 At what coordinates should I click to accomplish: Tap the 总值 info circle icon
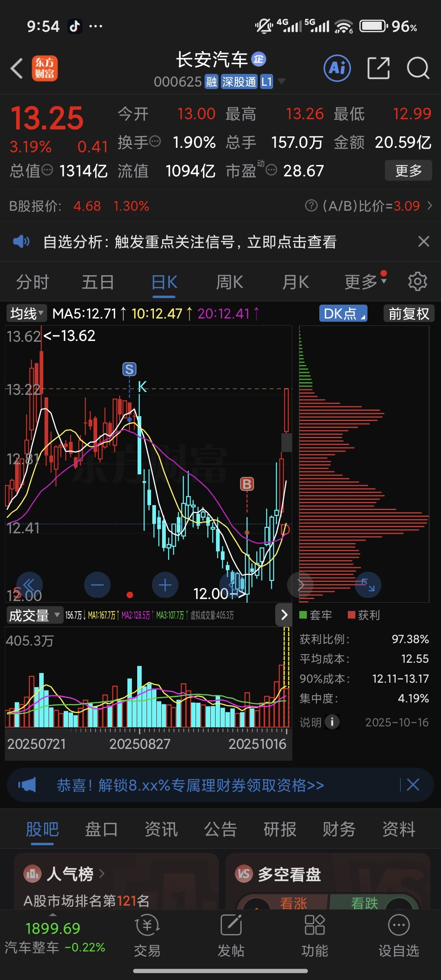(47, 169)
